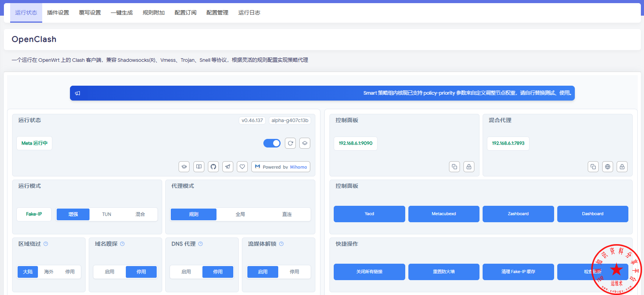The width and height of the screenshot is (644, 295).
Task: Enable 域名嗅探 with the 启用 option
Action: 110,272
